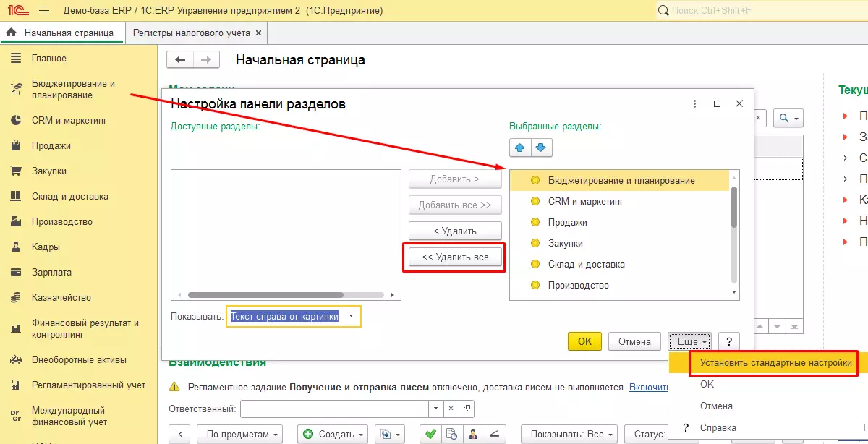Viewport: 868px width, 444px height.
Task: Click the < Удалить button
Action: pos(455,231)
